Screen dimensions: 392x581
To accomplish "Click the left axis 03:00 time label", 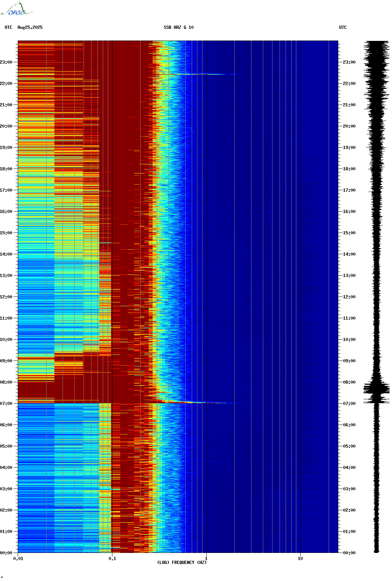I will coord(6,489).
